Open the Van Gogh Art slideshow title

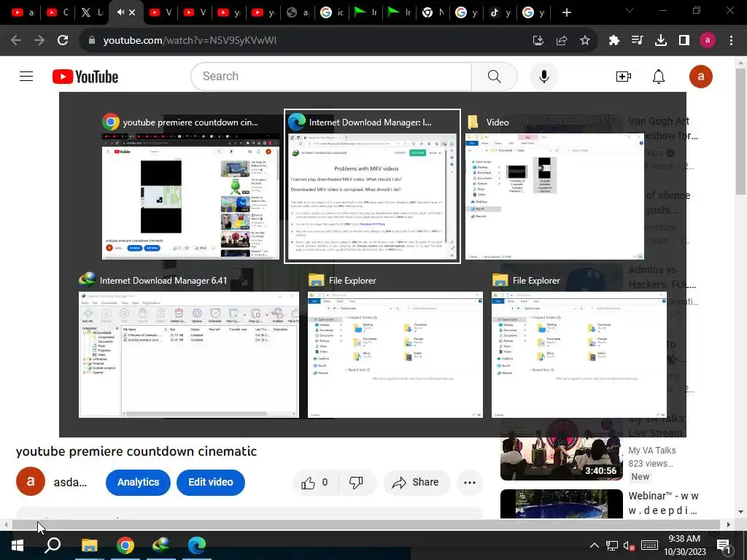663,128
